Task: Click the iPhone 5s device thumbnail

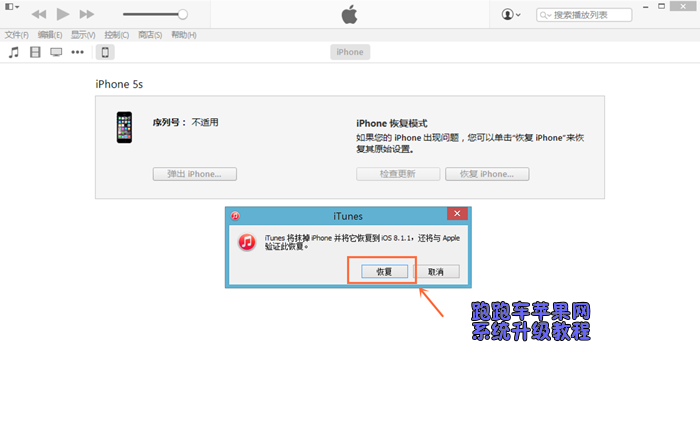Action: coord(125,127)
